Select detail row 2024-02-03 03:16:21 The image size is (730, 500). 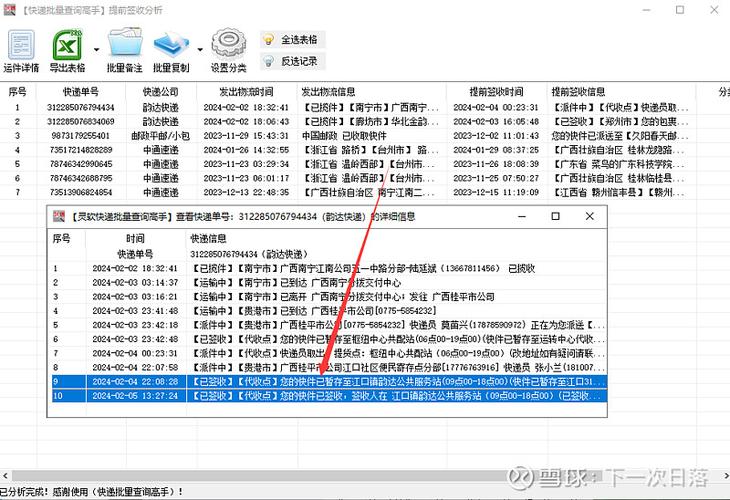pyautogui.click(x=329, y=297)
